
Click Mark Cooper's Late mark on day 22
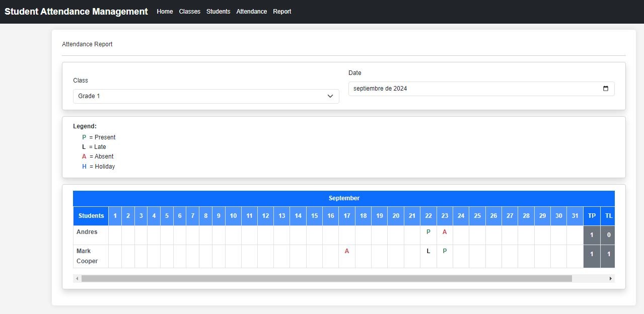428,251
